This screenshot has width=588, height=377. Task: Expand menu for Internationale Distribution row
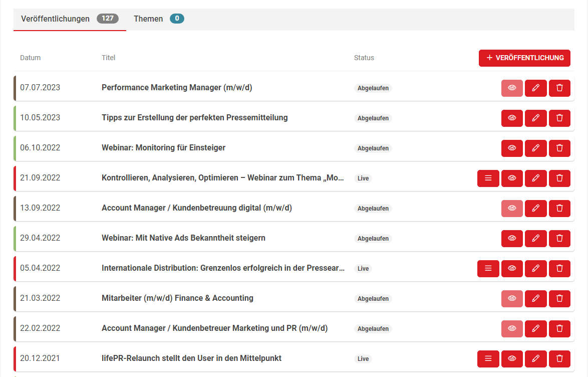tap(488, 268)
